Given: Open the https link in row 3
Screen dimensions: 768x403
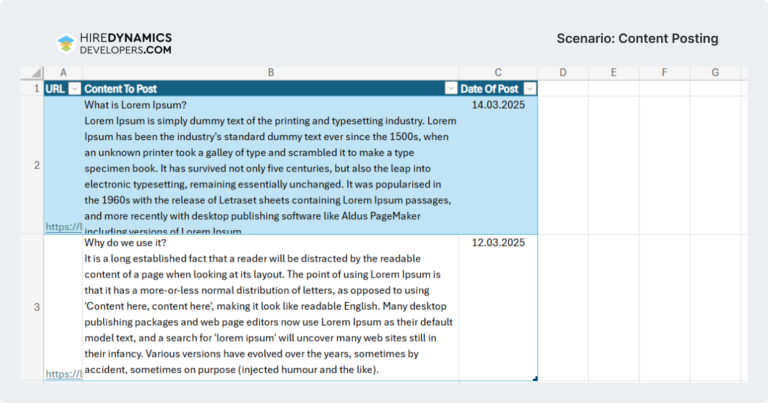Looking at the screenshot, I should [x=63, y=374].
